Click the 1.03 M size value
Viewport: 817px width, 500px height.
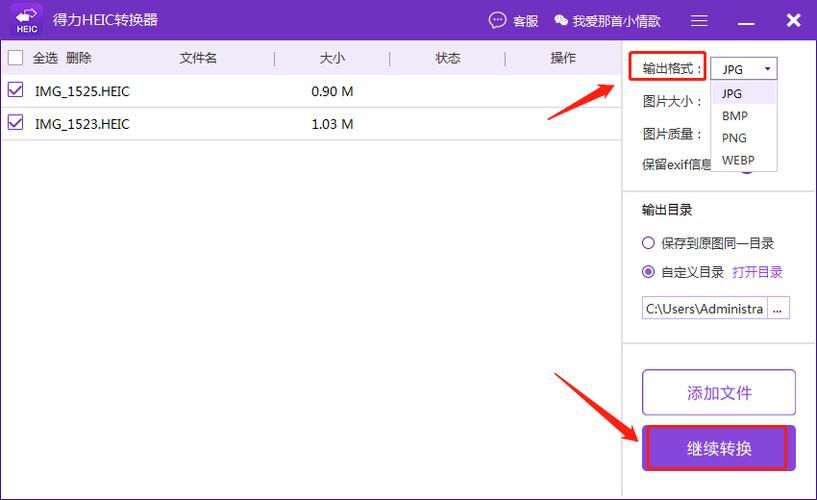pos(332,124)
